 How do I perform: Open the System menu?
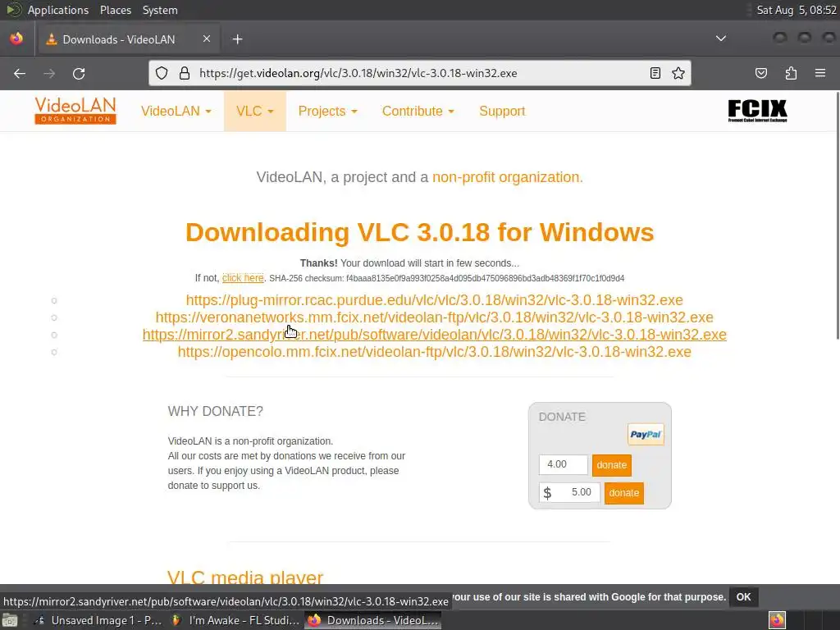[x=160, y=10]
